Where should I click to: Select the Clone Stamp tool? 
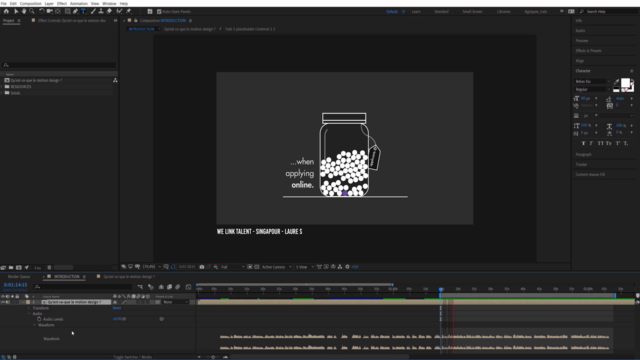[101, 11]
